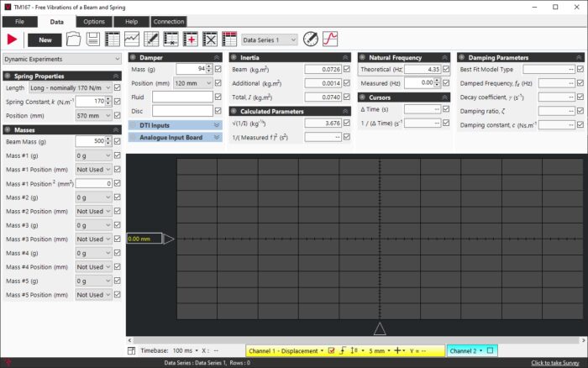Click the open folder icon
Image resolution: width=588 pixels, height=368 pixels.
[73, 39]
